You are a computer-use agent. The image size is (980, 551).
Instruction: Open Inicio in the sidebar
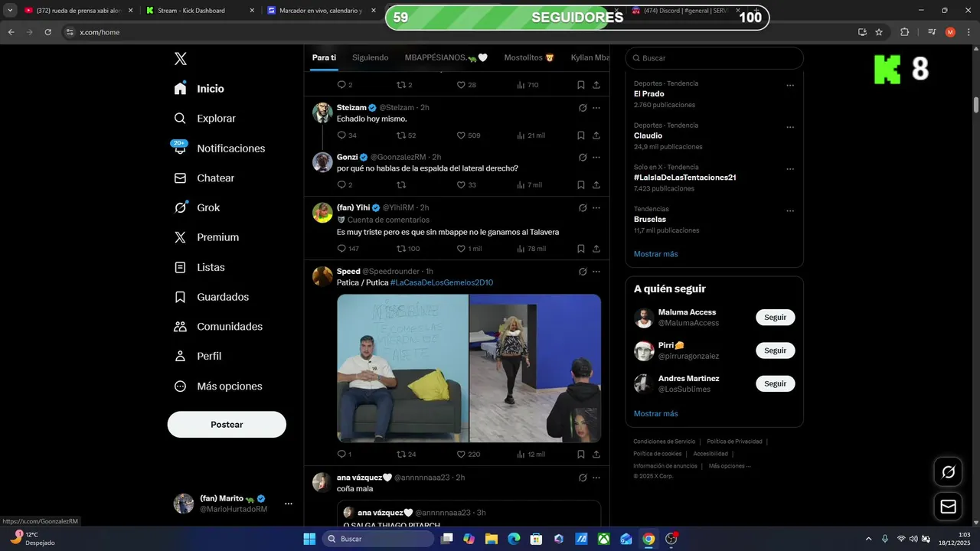[199, 89]
